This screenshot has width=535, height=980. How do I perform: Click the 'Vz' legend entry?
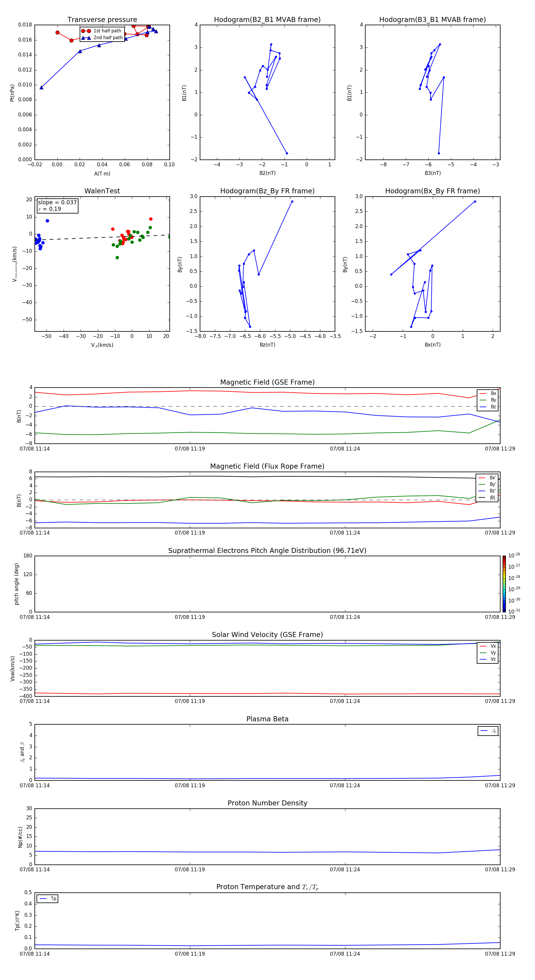[488, 659]
